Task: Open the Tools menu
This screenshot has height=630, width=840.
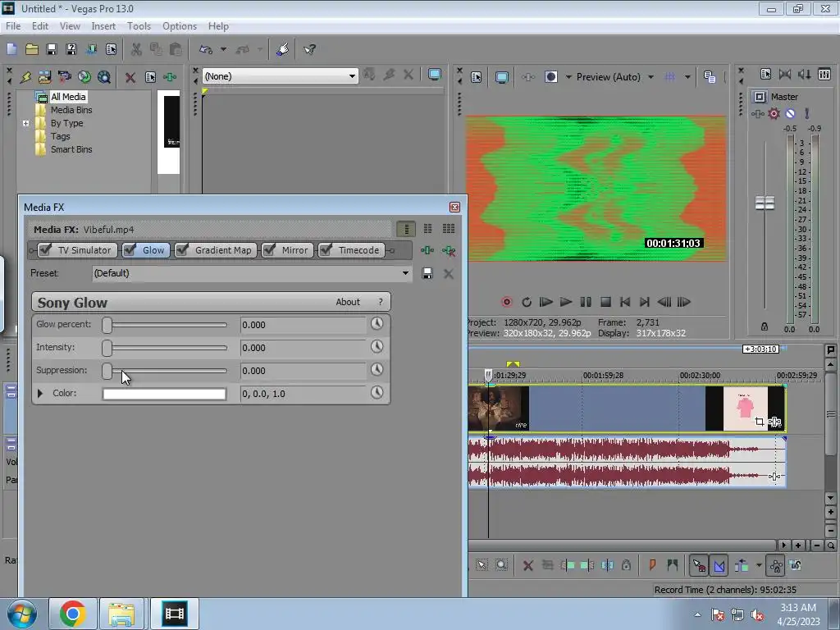Action: (x=139, y=25)
